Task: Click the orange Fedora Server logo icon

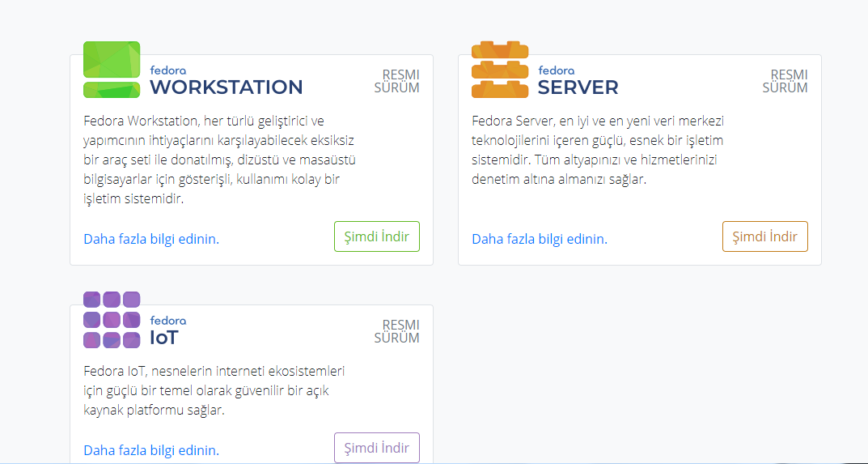Action: (500, 70)
